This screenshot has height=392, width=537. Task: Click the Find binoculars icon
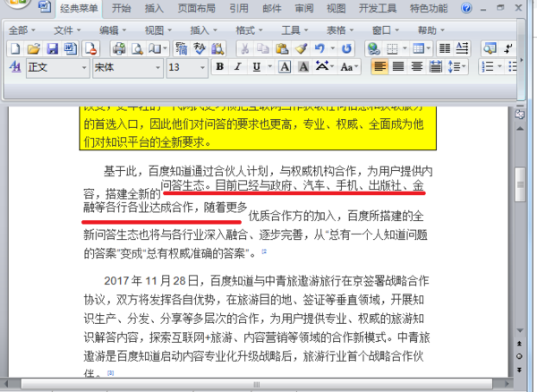[217, 49]
